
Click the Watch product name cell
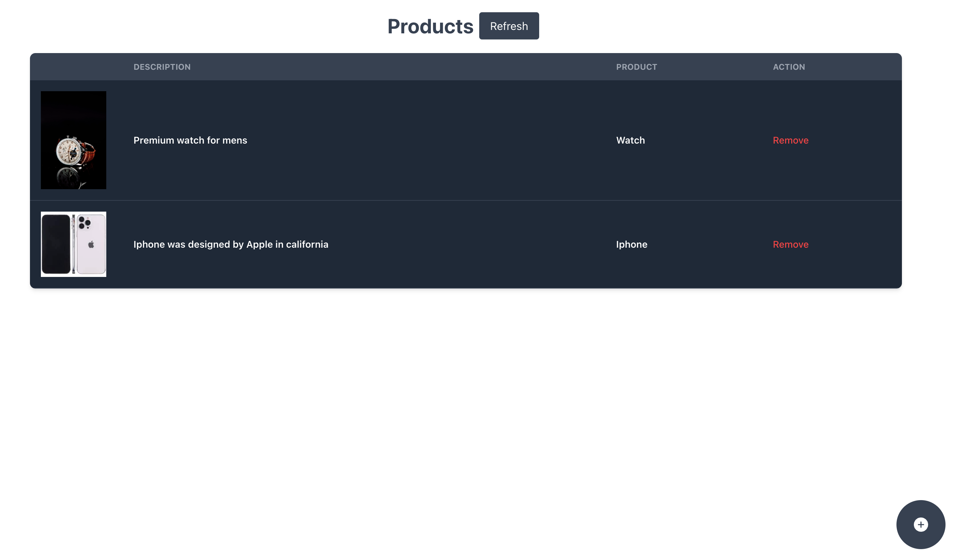630,140
